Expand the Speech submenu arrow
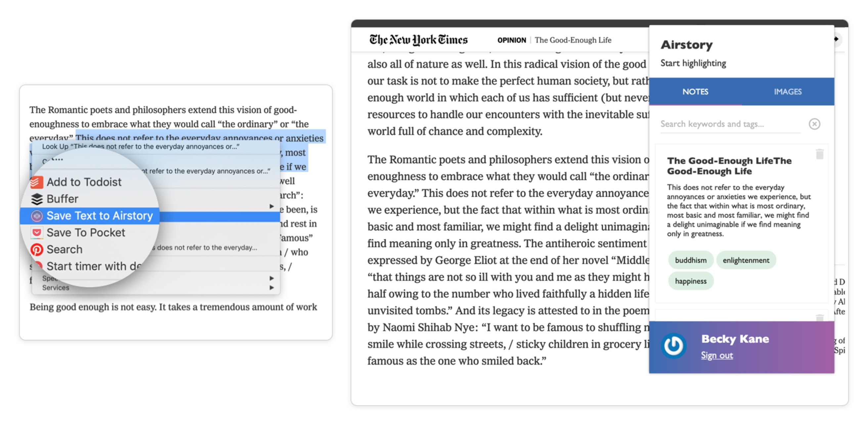 [272, 278]
